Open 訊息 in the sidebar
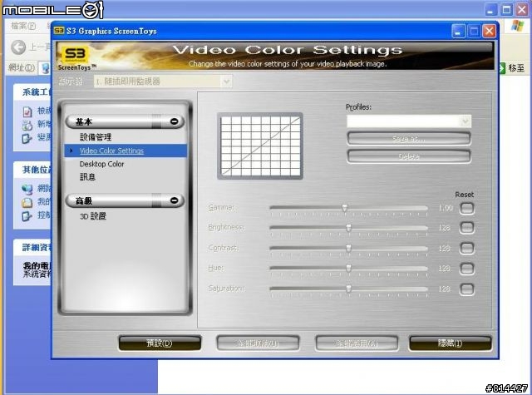 [x=87, y=177]
